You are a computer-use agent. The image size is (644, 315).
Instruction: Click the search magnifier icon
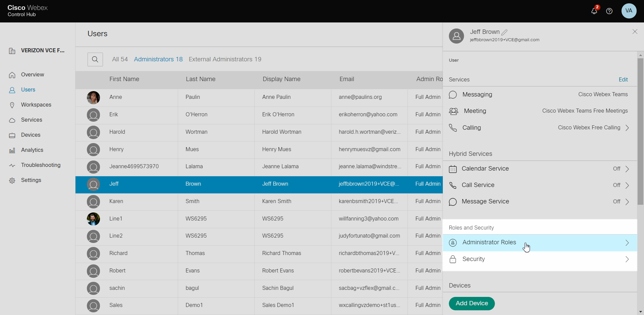[x=95, y=59]
